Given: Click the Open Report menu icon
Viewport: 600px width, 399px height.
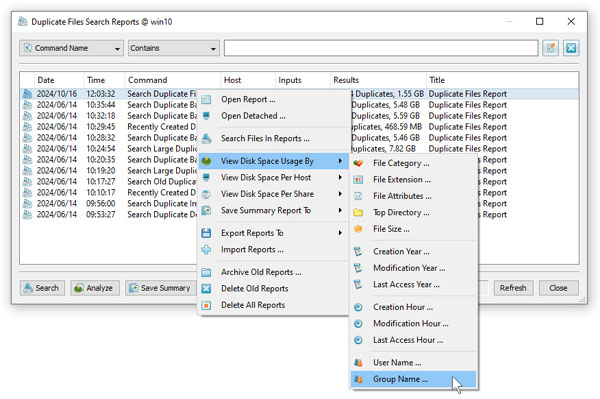Looking at the screenshot, I should coord(206,99).
